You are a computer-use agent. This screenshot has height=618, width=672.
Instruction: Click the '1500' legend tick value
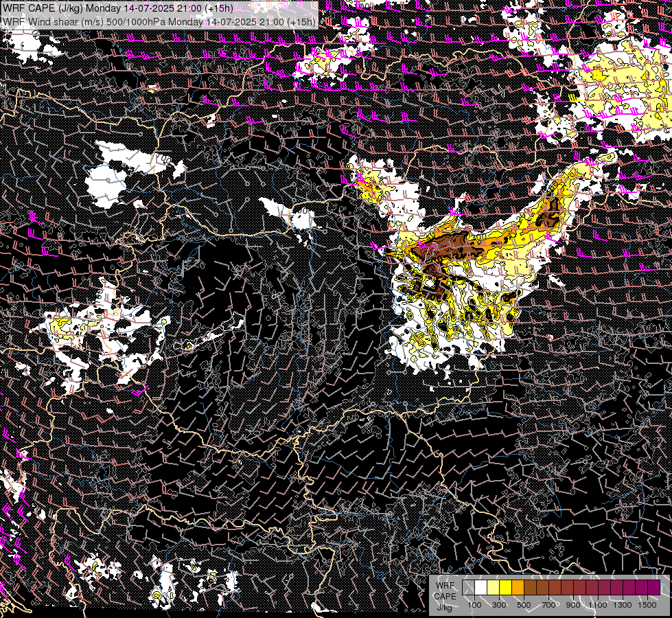647,605
